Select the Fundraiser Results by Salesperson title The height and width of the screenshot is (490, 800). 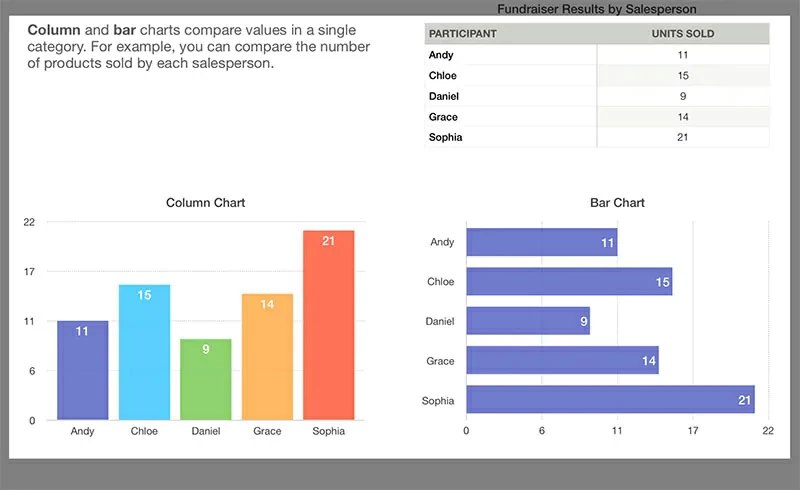pos(596,9)
